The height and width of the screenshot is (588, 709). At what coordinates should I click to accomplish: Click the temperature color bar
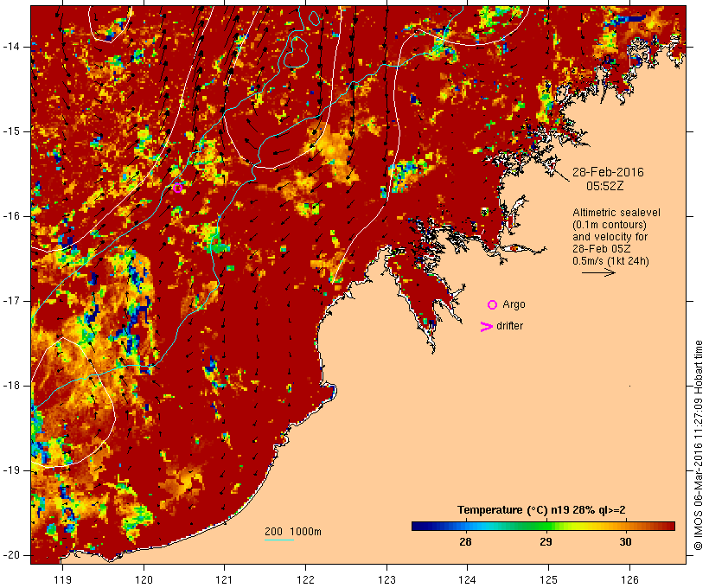[543, 526]
